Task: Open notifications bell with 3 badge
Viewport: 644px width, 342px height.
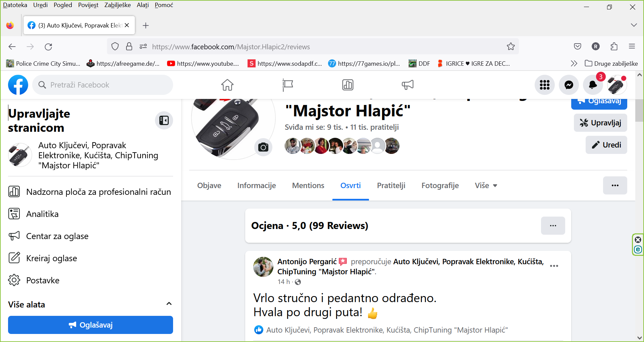Action: (593, 85)
